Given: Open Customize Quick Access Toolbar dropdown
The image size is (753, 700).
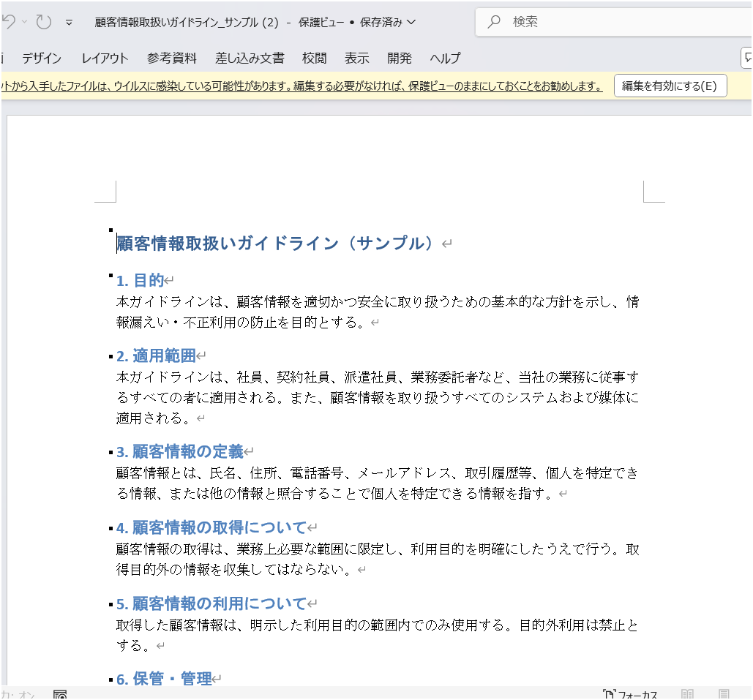Looking at the screenshot, I should pyautogui.click(x=69, y=22).
